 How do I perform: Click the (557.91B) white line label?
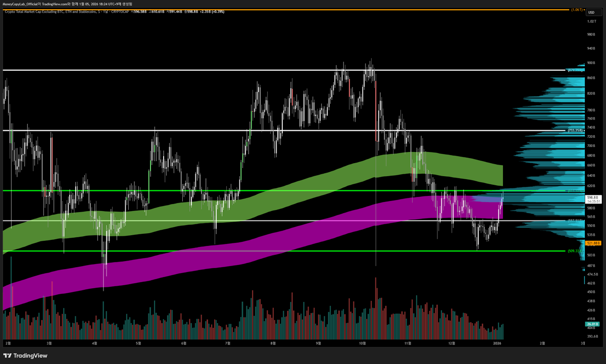(x=575, y=221)
